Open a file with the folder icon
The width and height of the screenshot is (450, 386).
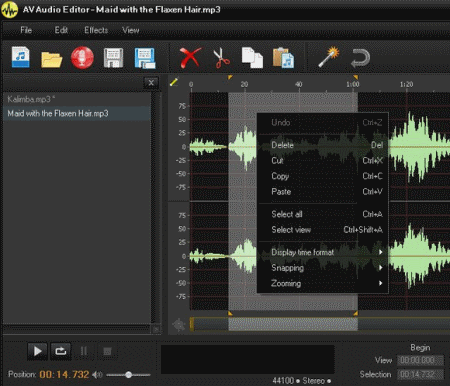tap(51, 59)
